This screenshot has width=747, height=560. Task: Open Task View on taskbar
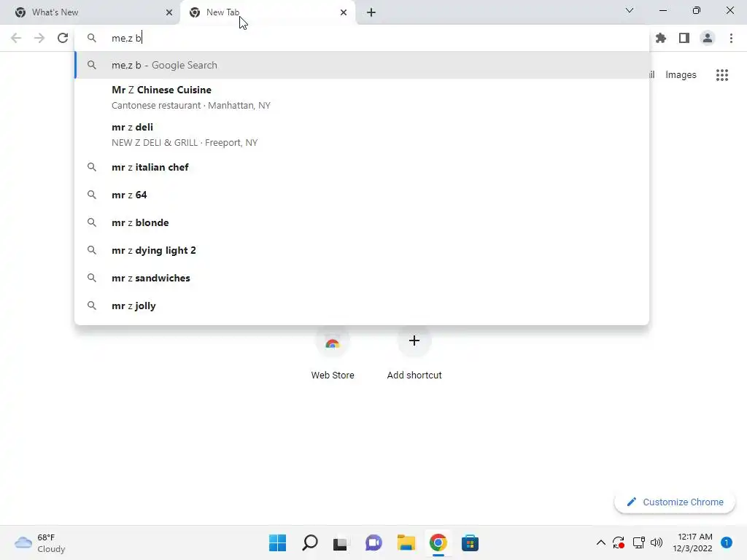point(340,543)
